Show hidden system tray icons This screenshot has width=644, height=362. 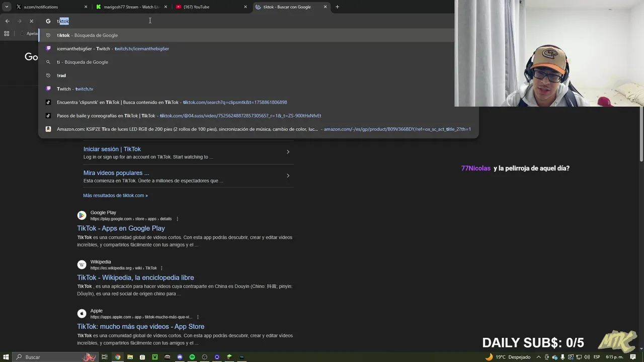(539, 357)
